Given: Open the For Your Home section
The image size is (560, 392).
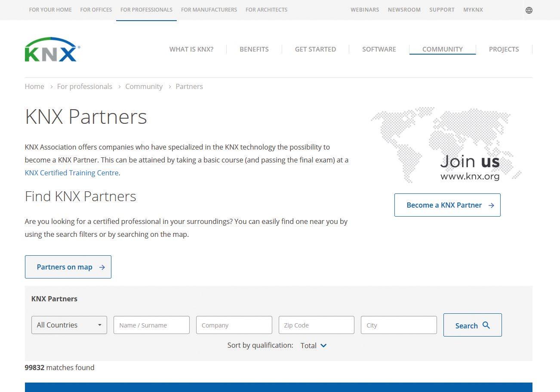Looking at the screenshot, I should click(x=50, y=9).
